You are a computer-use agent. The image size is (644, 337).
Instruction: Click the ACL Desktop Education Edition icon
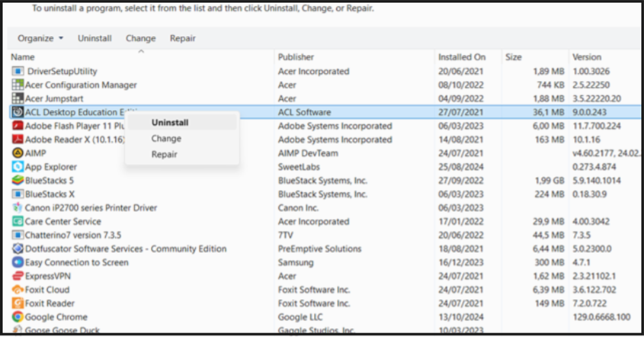[x=18, y=112]
